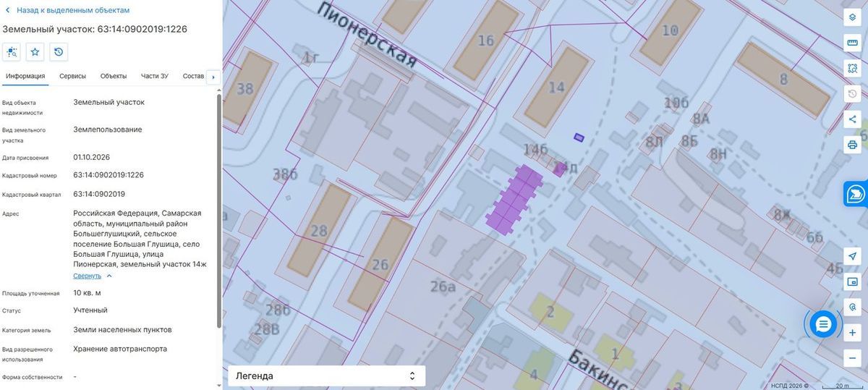
Task: Click building number 14 on map
Action: (x=556, y=88)
